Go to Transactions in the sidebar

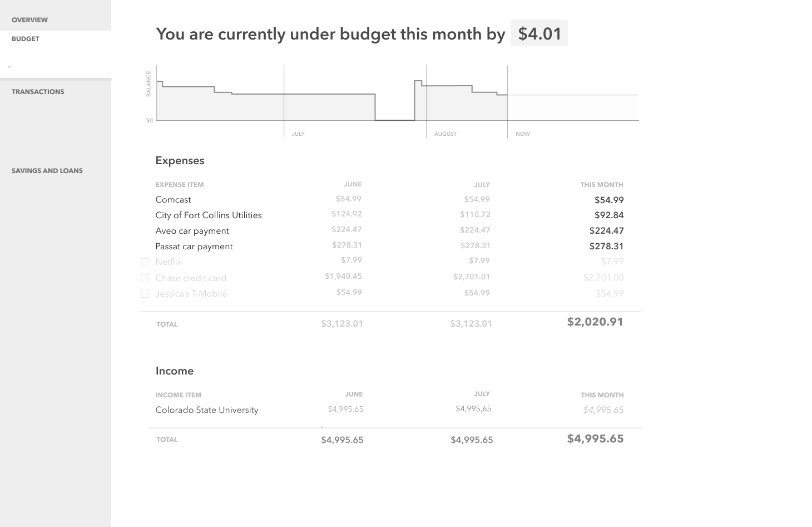pos(38,92)
